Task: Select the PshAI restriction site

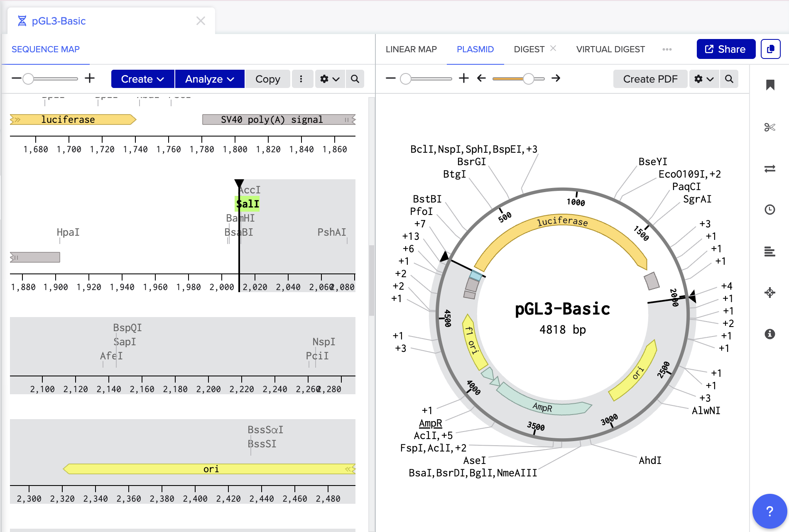Action: tap(332, 232)
